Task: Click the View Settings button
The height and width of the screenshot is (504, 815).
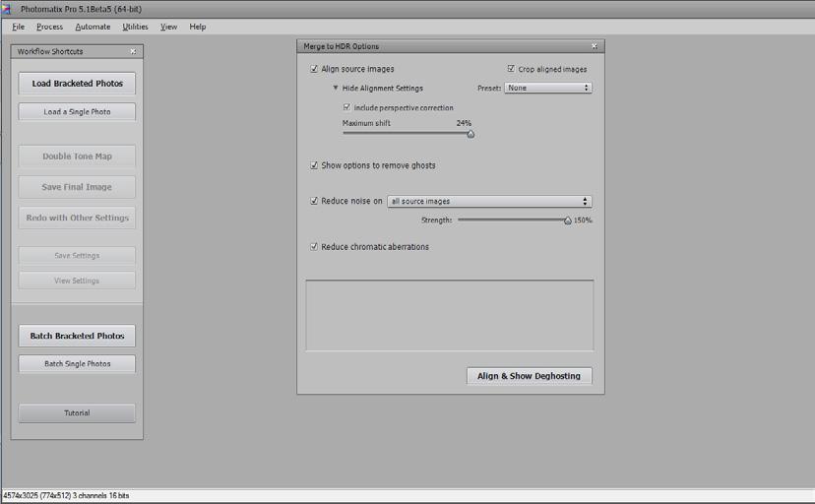Action: tap(77, 281)
